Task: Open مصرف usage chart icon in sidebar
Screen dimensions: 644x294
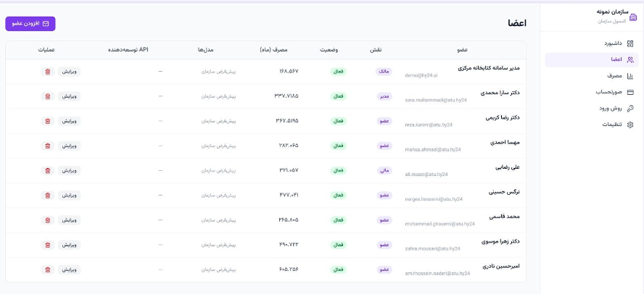Action: (630, 76)
